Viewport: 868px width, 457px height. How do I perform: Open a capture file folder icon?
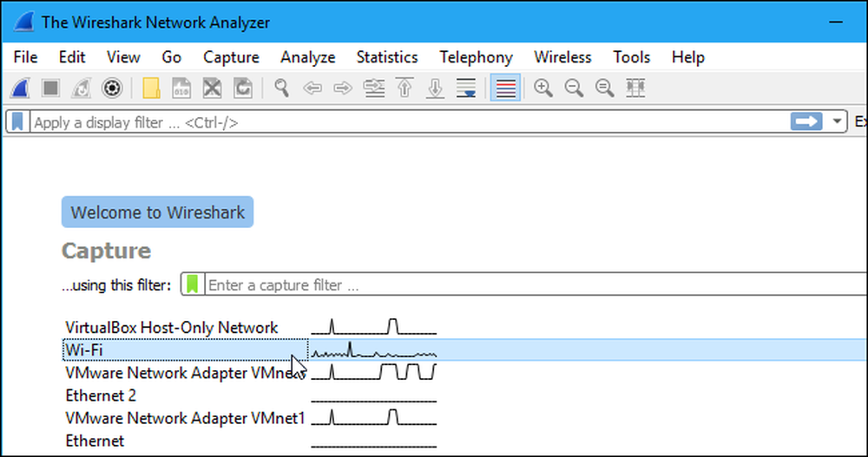(151, 88)
